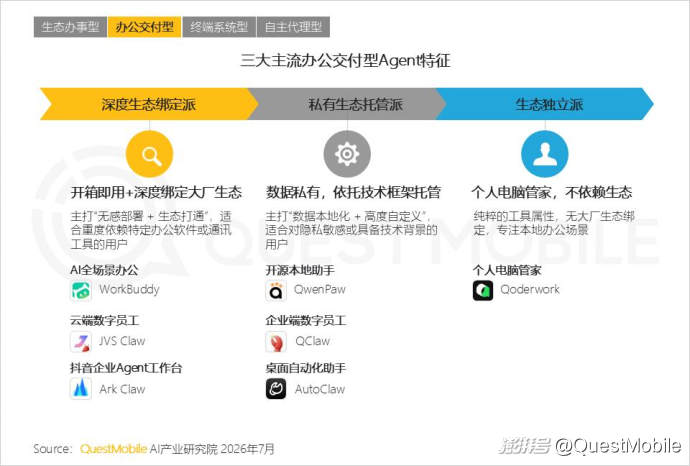Click the heading 个人电脑管家，不依赖生态
The image size is (690, 466).
(x=551, y=192)
